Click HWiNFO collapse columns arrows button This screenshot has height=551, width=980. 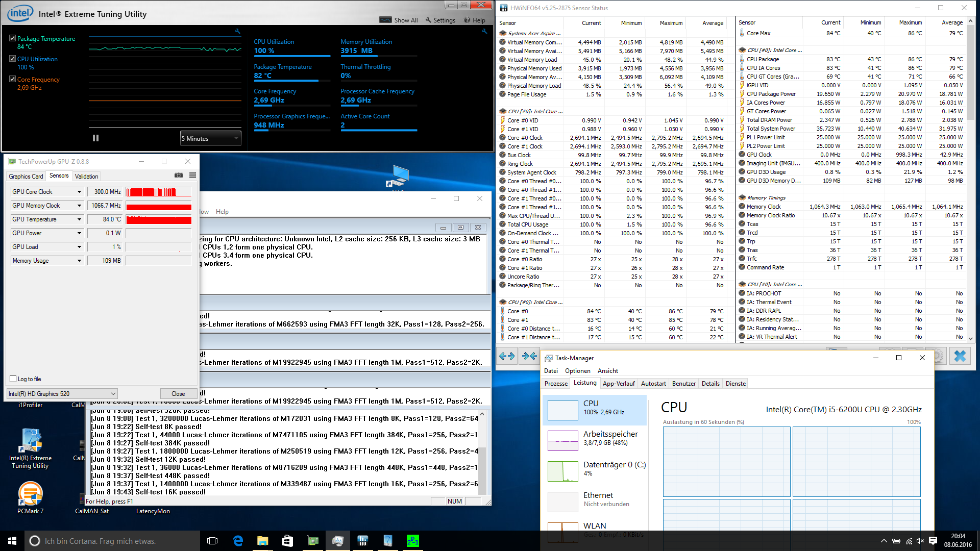(530, 356)
